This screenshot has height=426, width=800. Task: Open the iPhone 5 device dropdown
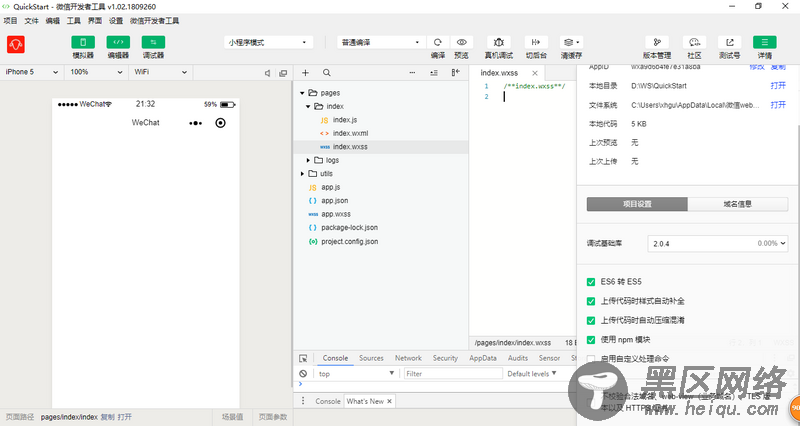[x=32, y=72]
